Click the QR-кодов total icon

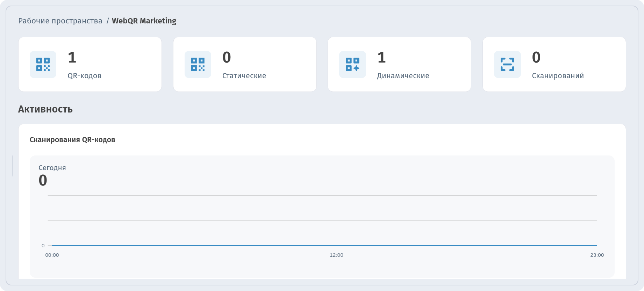click(43, 64)
